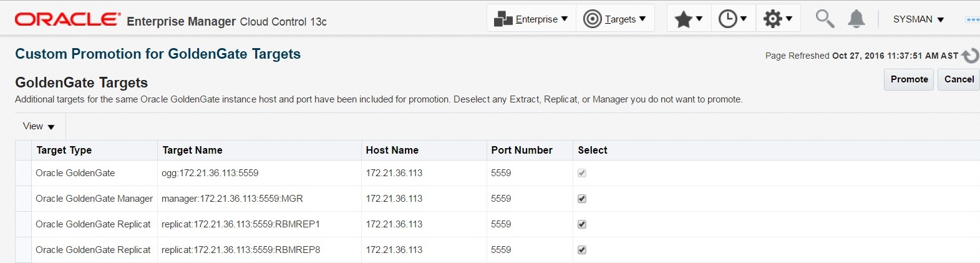Image resolution: width=980 pixels, height=263 pixels.
Task: Open the SYSMAN user dropdown
Action: [918, 19]
